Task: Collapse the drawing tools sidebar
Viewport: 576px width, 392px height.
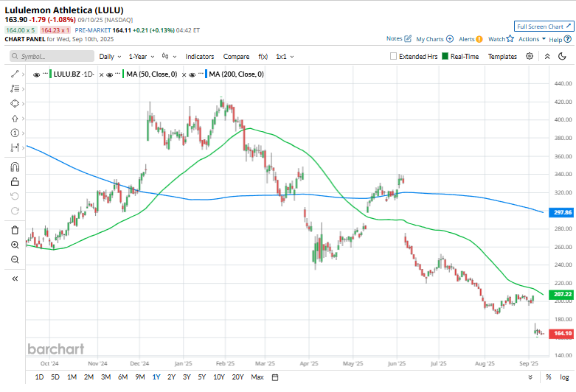Action: (x=15, y=279)
